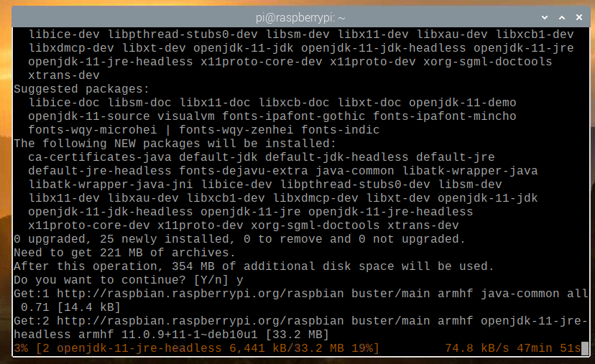
Task: Click the 'Need to get 221 MB' line
Action: point(124,252)
